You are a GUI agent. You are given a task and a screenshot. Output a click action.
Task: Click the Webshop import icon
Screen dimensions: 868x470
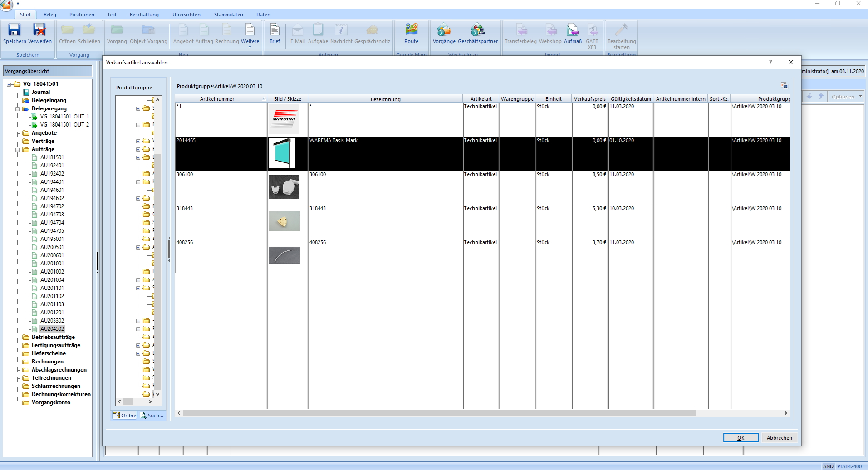coord(551,30)
